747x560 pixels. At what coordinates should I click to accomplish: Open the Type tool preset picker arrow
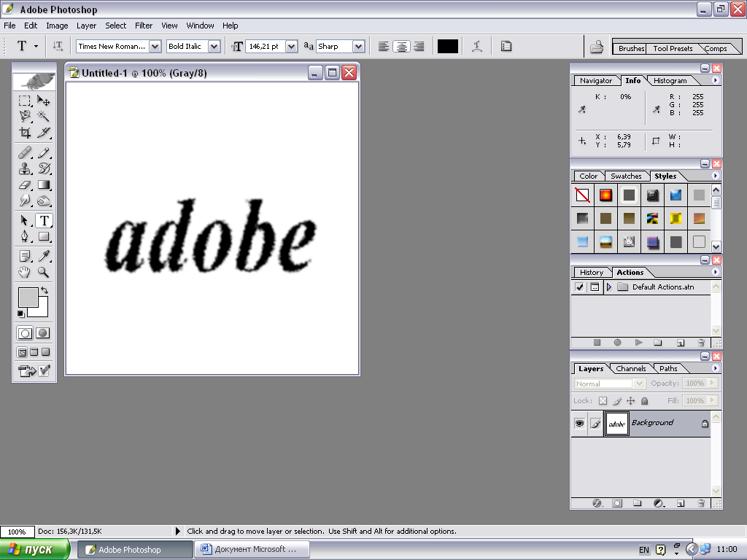pos(36,46)
